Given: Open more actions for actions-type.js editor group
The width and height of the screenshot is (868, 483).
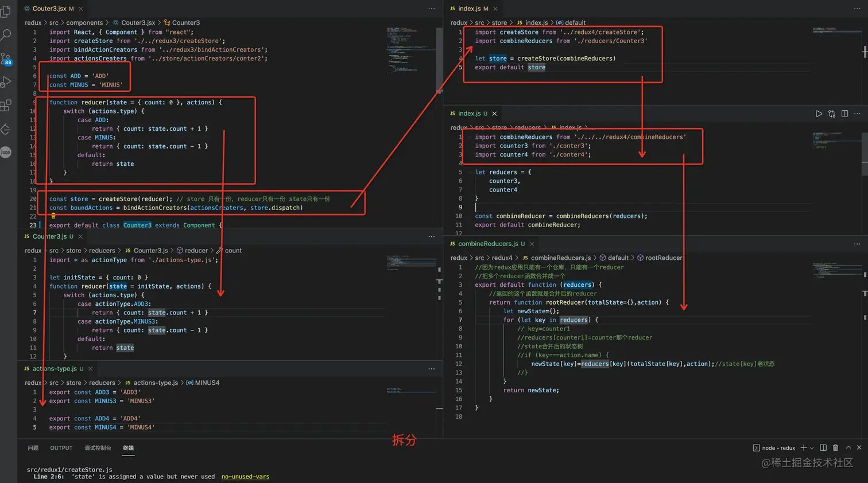Looking at the screenshot, I should click(431, 369).
